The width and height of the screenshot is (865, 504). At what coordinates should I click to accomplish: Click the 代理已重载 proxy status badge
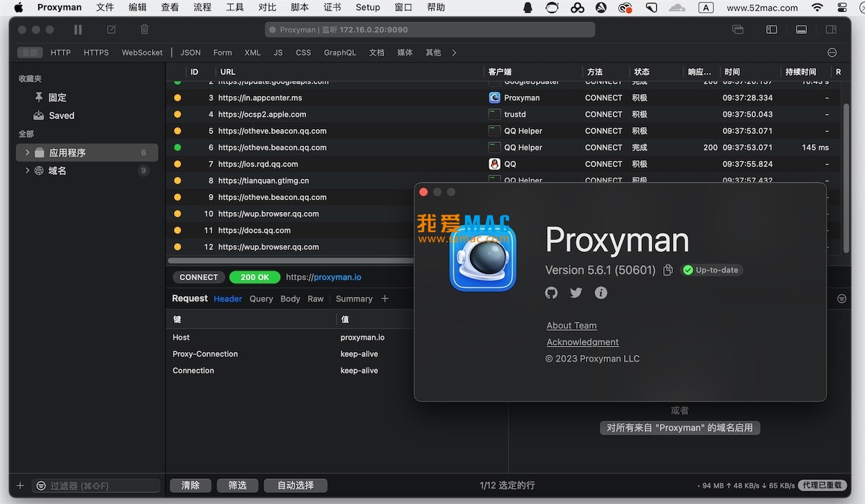coord(824,485)
